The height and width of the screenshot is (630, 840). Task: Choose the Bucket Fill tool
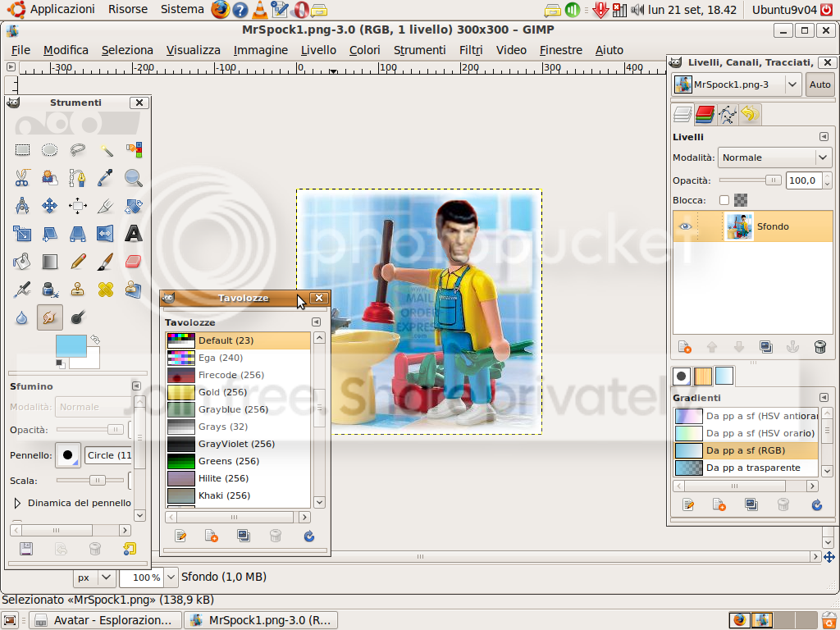pyautogui.click(x=22, y=262)
